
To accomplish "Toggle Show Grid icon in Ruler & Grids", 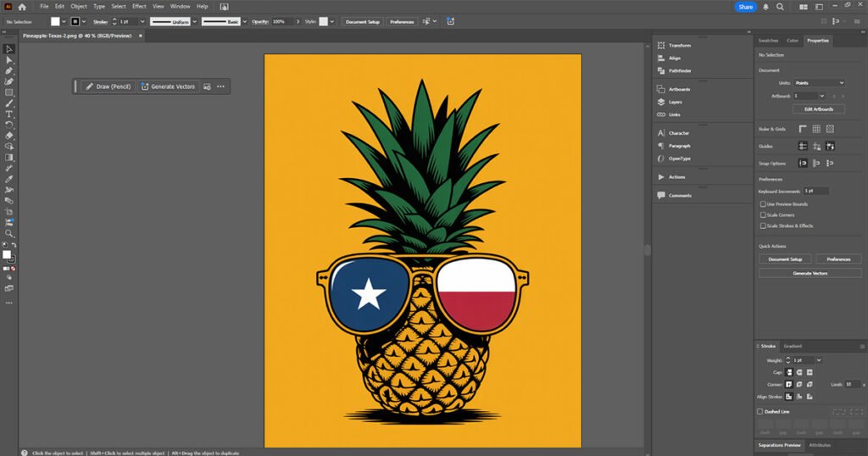I will tap(816, 129).
